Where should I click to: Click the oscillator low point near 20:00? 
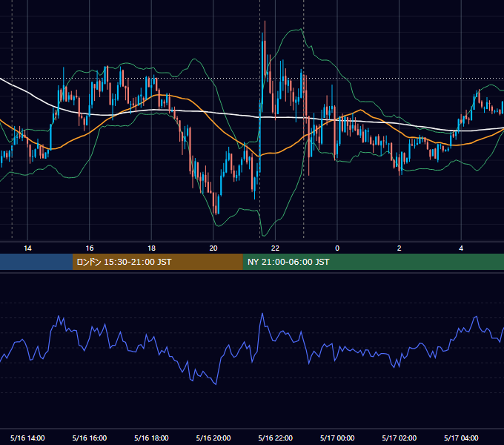click(x=216, y=384)
